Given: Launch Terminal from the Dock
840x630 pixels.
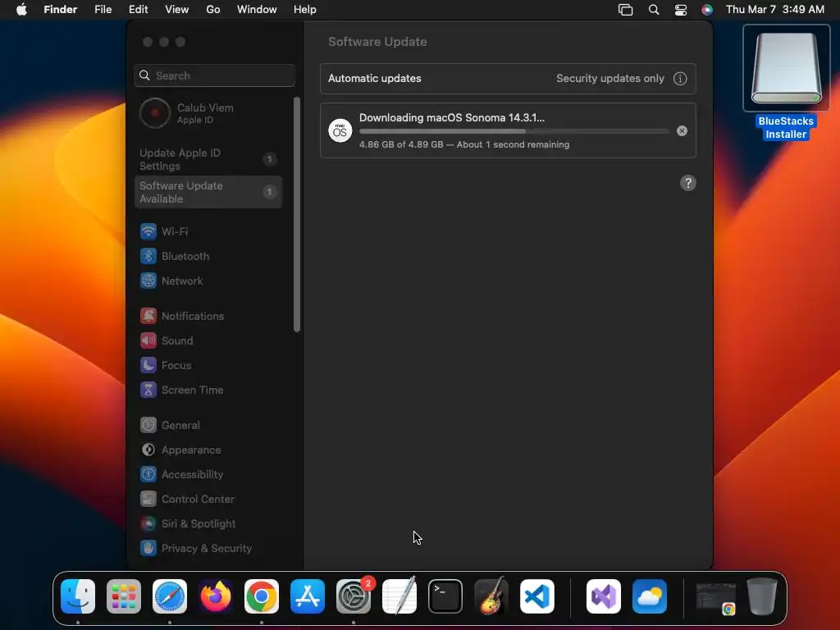Looking at the screenshot, I should tap(445, 596).
